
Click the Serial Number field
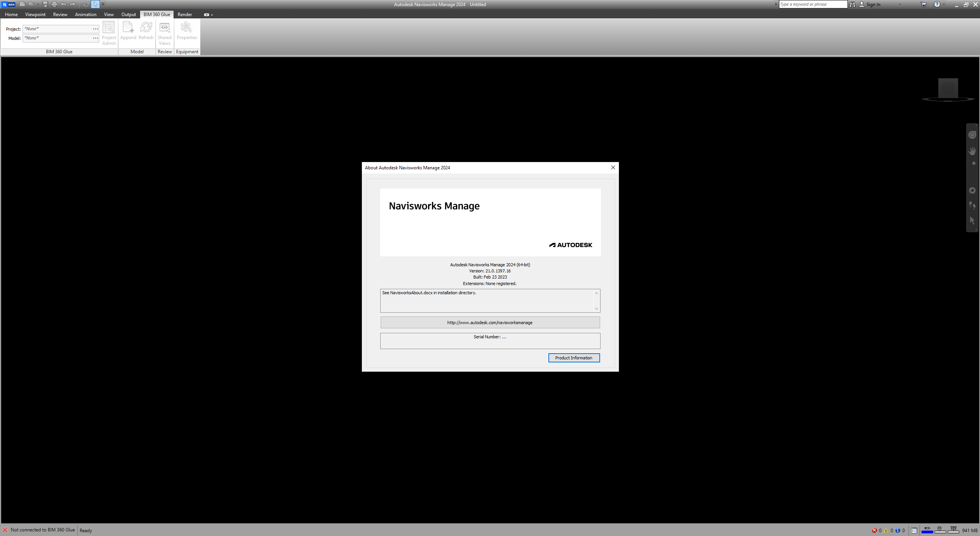(x=490, y=341)
